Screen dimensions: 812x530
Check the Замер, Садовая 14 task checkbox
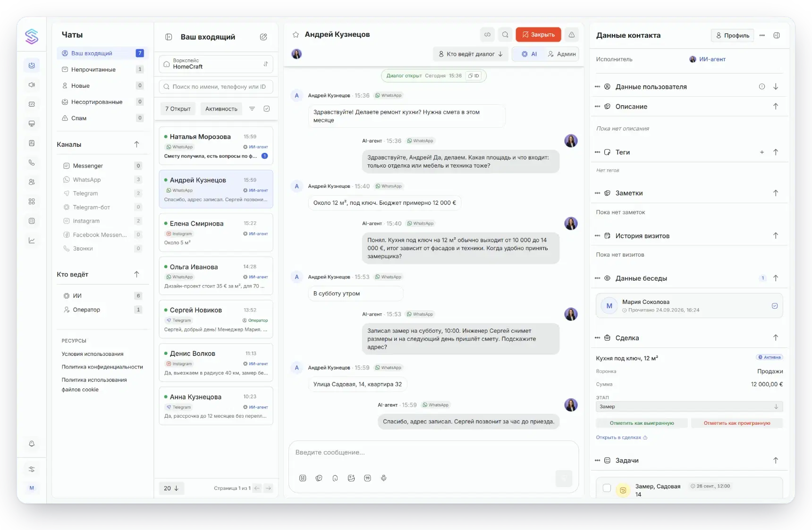tap(607, 488)
